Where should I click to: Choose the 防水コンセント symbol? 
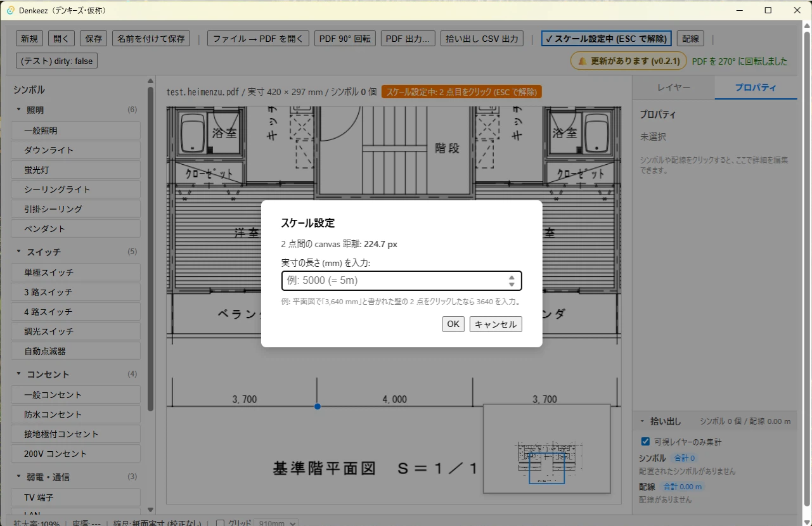[x=75, y=414]
